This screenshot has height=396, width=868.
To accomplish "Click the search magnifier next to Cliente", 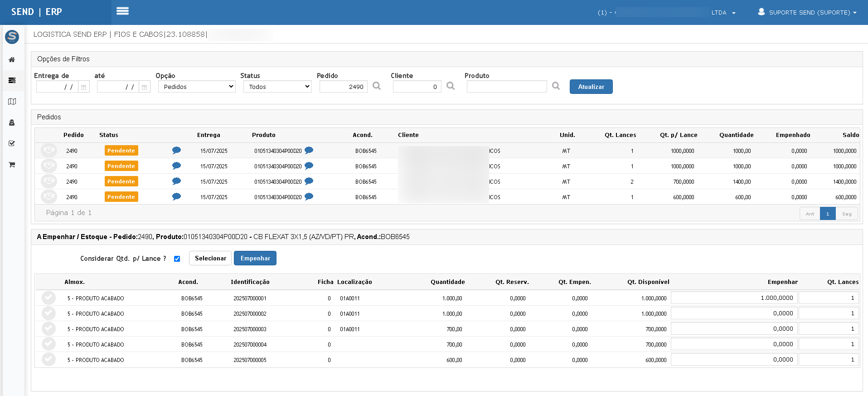I will tap(451, 86).
